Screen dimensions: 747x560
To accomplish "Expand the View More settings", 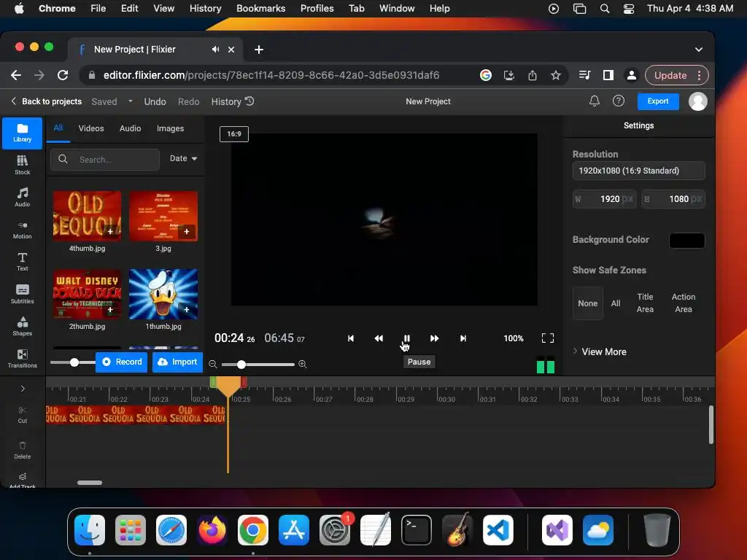I will point(600,351).
